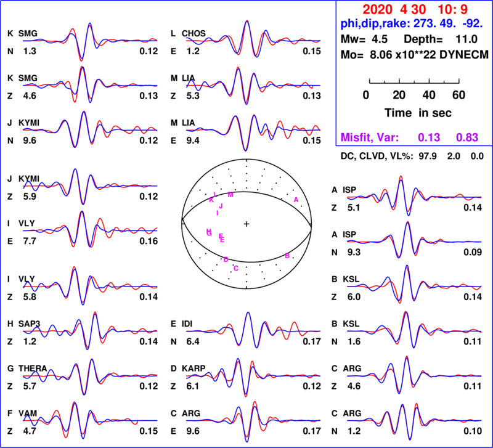Click the center cross of the focal mechanism

click(246, 224)
